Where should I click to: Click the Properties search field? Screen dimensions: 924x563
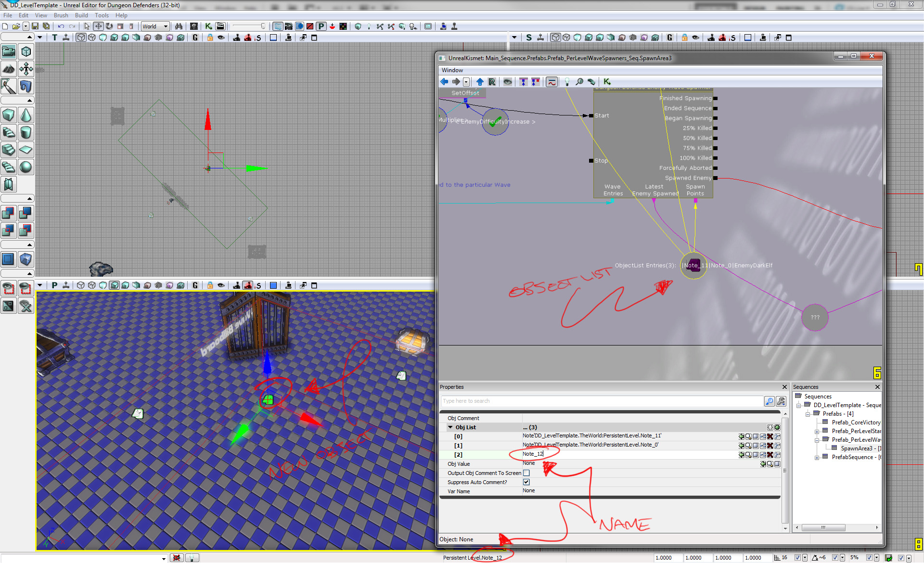tap(602, 401)
